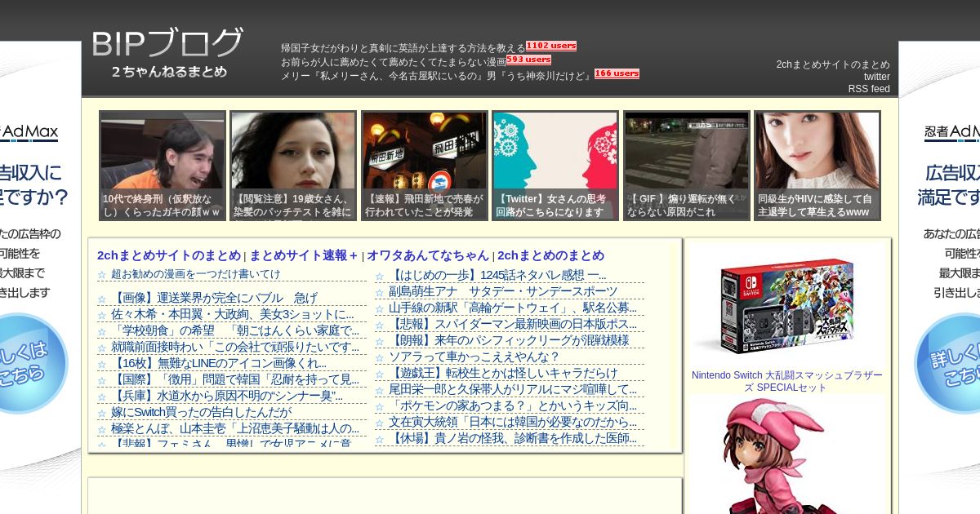Open 文在寅大統領 article

pos(513,422)
